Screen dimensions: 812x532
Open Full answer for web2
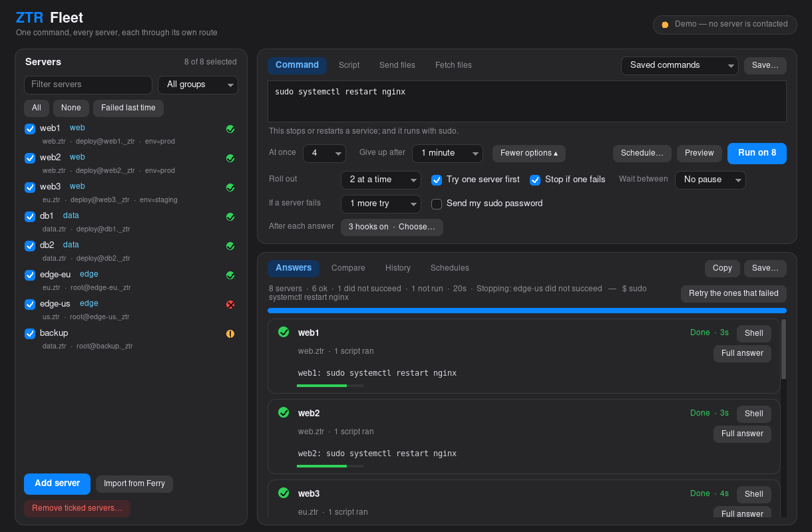click(x=743, y=434)
